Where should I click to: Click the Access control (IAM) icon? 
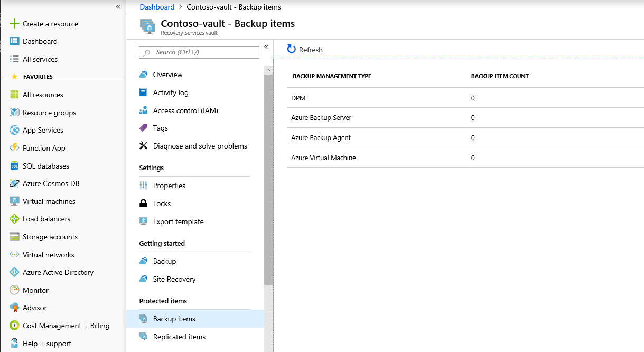143,110
